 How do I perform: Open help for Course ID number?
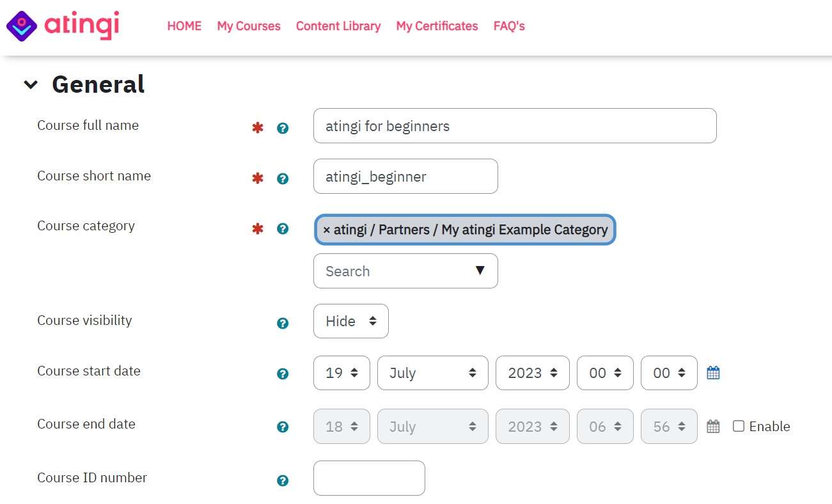pyautogui.click(x=283, y=480)
